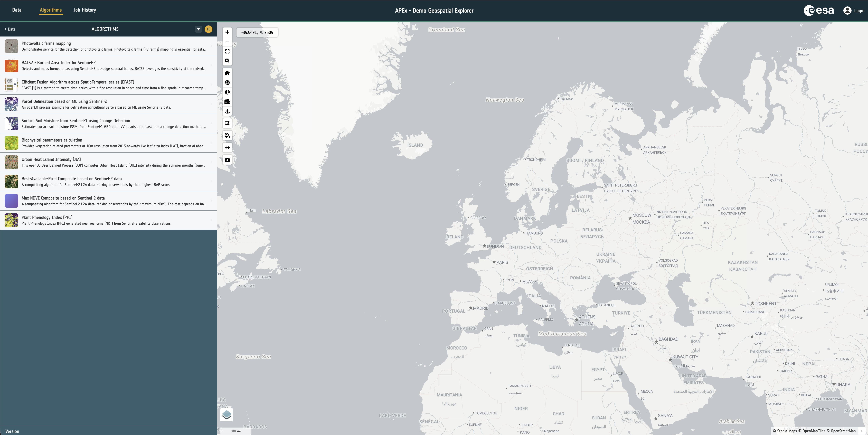Screen dimensions: 868x435
Task: Select "BAIS2 - Burned Area Index for Sentinel-2" title
Action: click(59, 63)
